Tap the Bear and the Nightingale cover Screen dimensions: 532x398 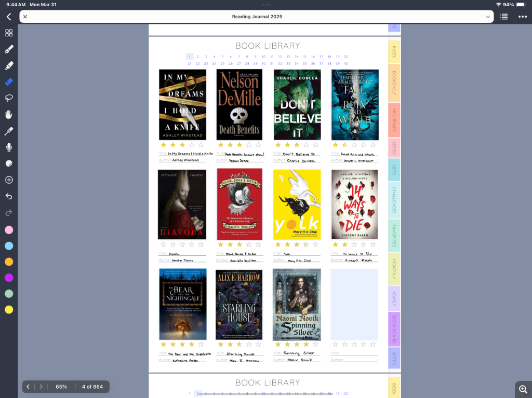pos(183,304)
